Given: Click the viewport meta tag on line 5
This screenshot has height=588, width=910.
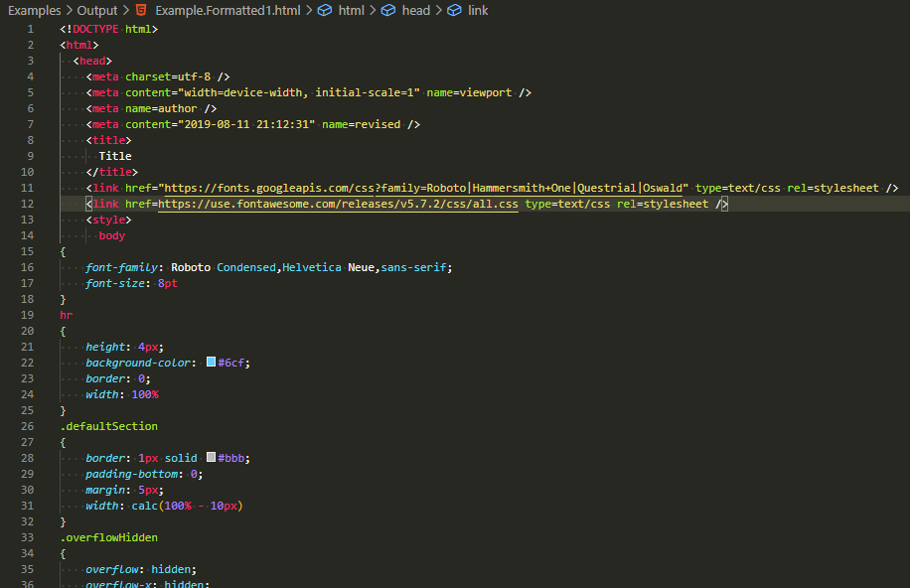Looking at the screenshot, I should coord(298,91).
